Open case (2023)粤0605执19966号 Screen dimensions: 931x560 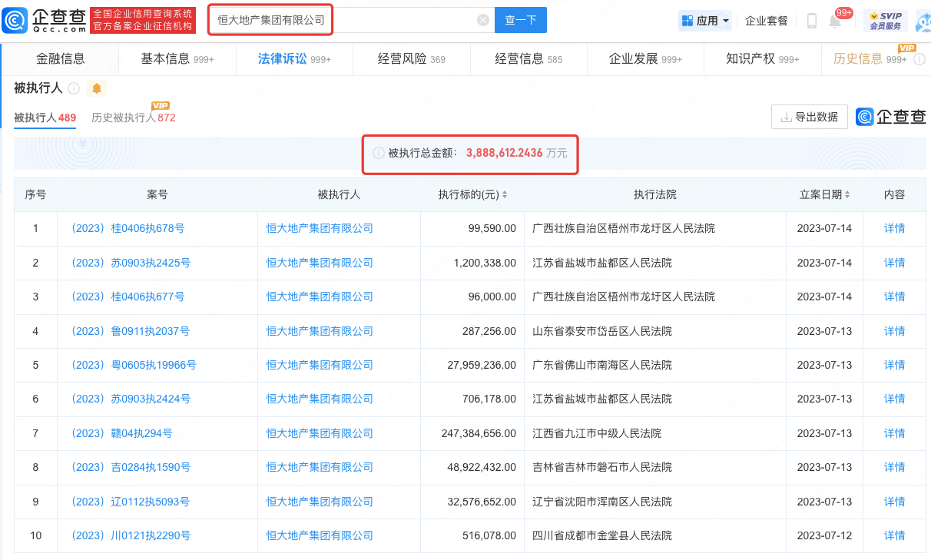pyautogui.click(x=133, y=365)
